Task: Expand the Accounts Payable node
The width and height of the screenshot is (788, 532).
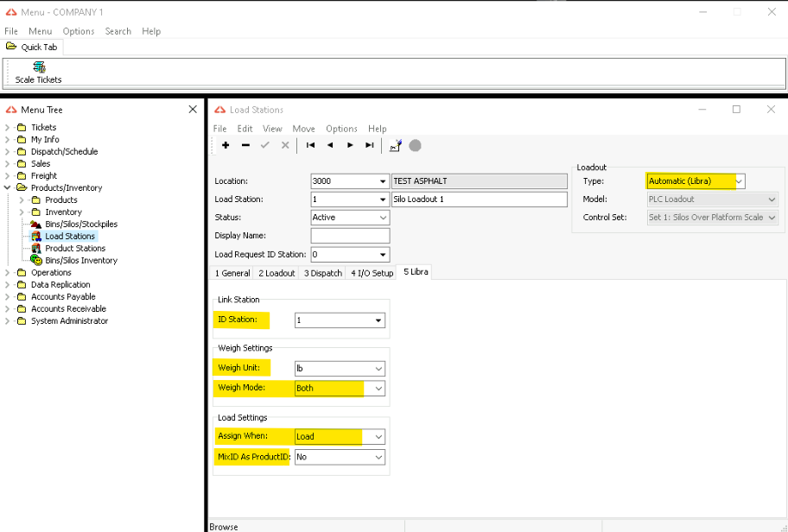Action: point(7,296)
